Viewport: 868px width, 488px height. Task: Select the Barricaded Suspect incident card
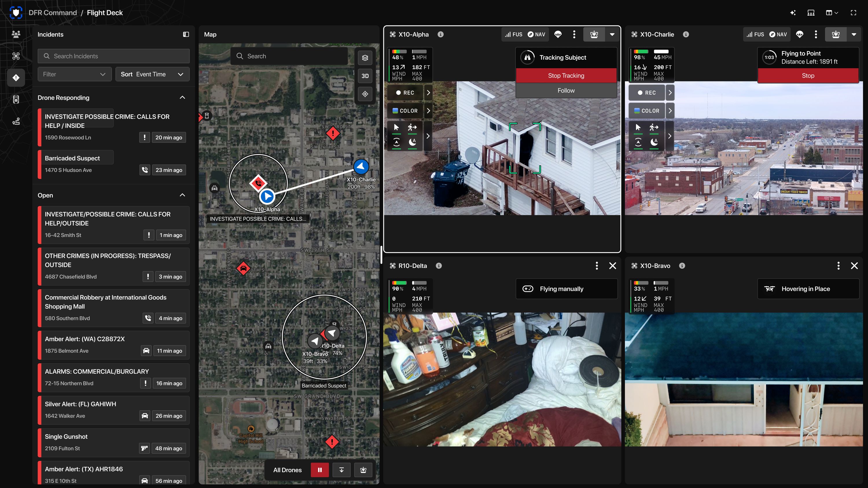113,164
